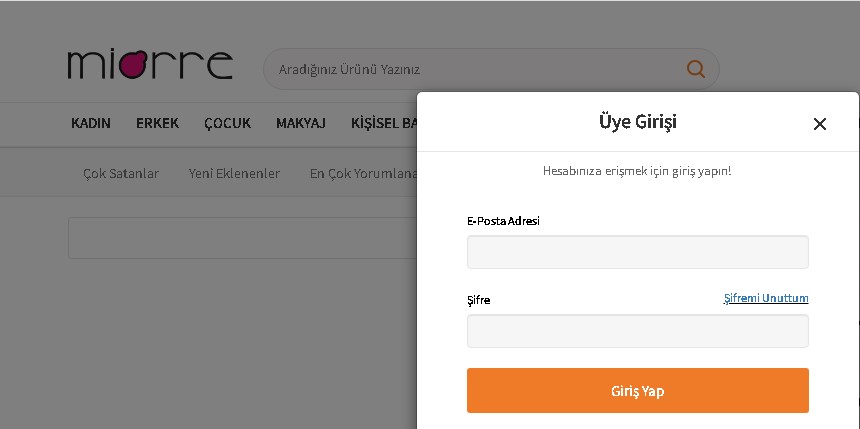Screen dimensions: 860x429
Task: Click the E-Posta Adresi label
Action: click(x=503, y=221)
